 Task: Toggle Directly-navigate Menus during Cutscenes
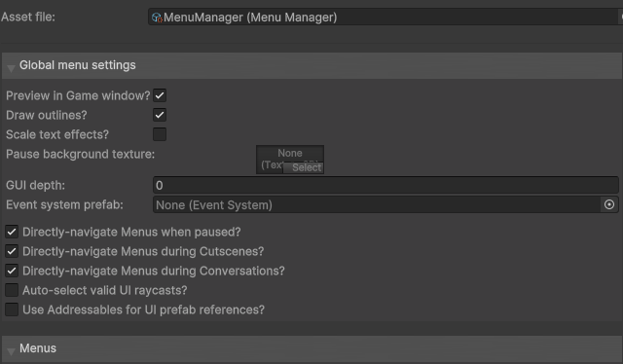12,251
